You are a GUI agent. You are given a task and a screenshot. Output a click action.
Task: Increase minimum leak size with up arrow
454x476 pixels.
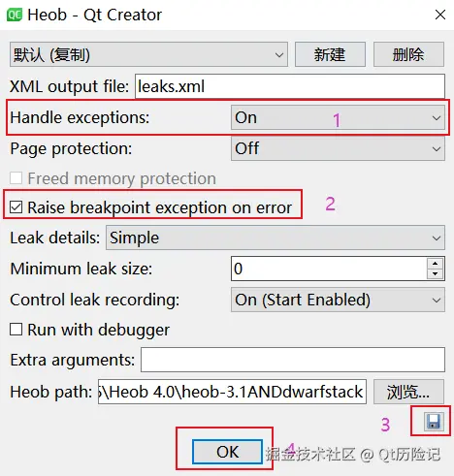[436, 264]
